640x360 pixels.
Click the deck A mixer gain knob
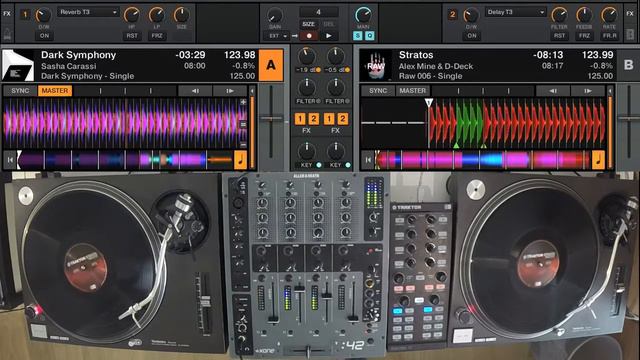tap(307, 56)
